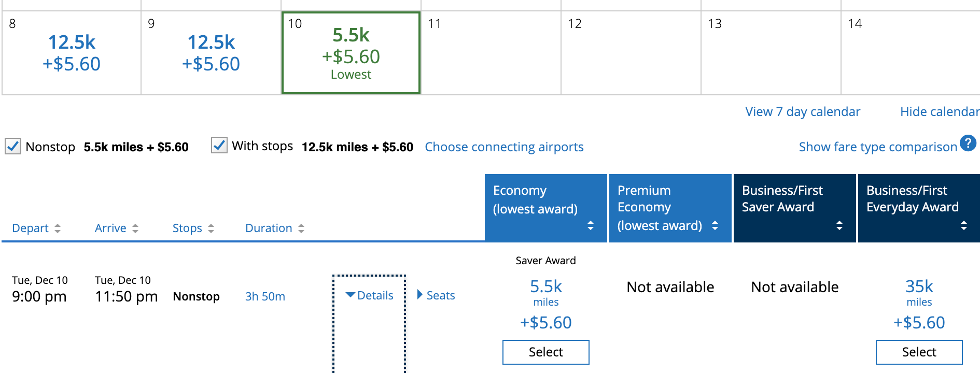Screen dimensions: 980x373
Task: Sort Premium Economy column arrows
Action: tap(715, 225)
